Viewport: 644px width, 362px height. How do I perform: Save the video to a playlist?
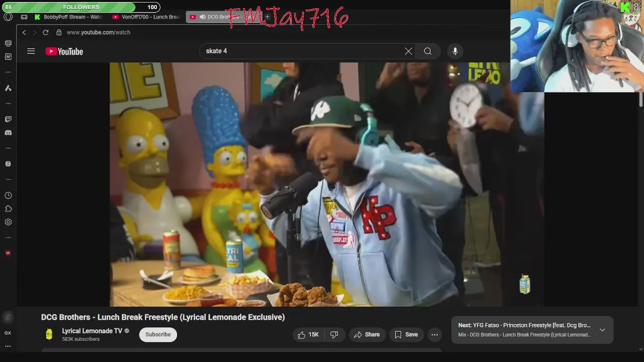tap(406, 334)
